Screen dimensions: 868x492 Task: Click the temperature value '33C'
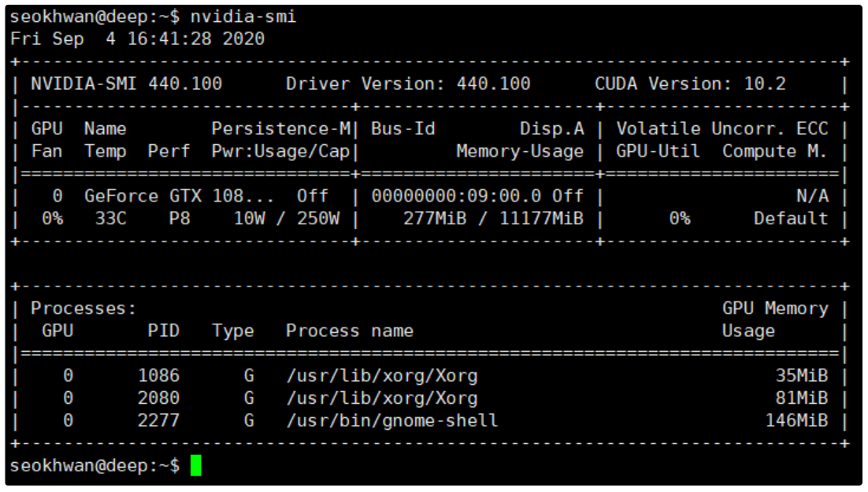(x=111, y=219)
